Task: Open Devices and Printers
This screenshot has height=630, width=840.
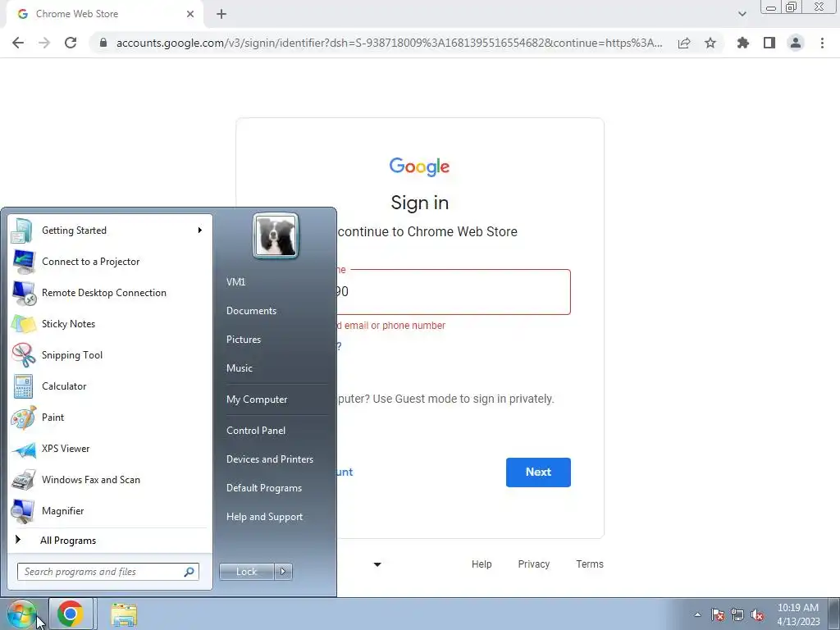Action: [270, 459]
